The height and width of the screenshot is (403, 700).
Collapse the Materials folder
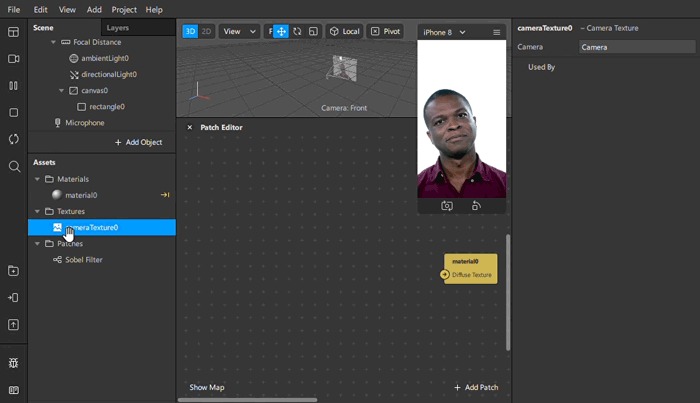click(37, 179)
